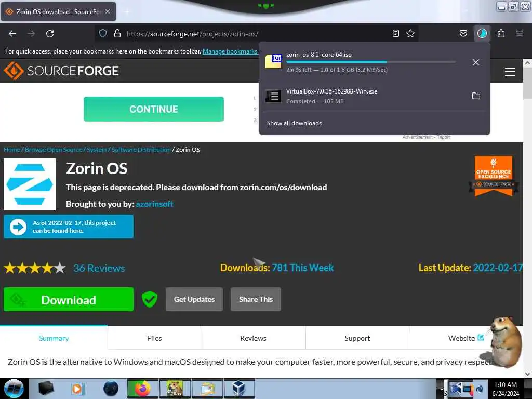Screen dimensions: 532x399
Task: Switch to the Reviews tab
Action: point(253,338)
